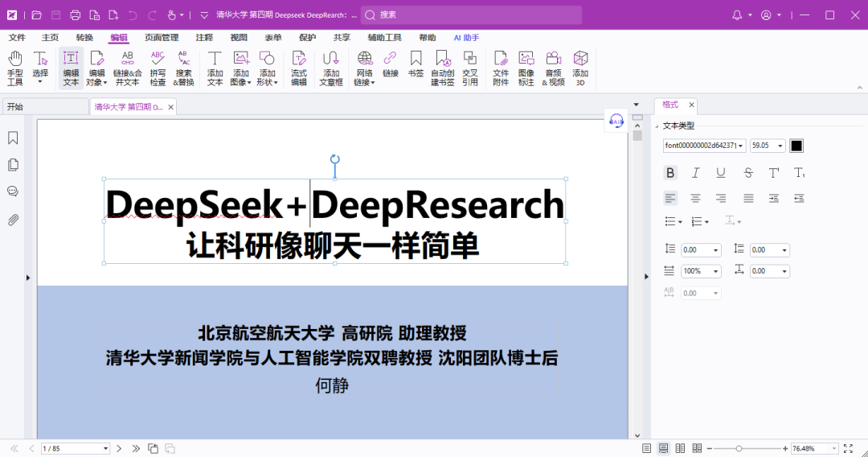Open the Bookmarks side panel
The height and width of the screenshot is (457, 868).
13,138
